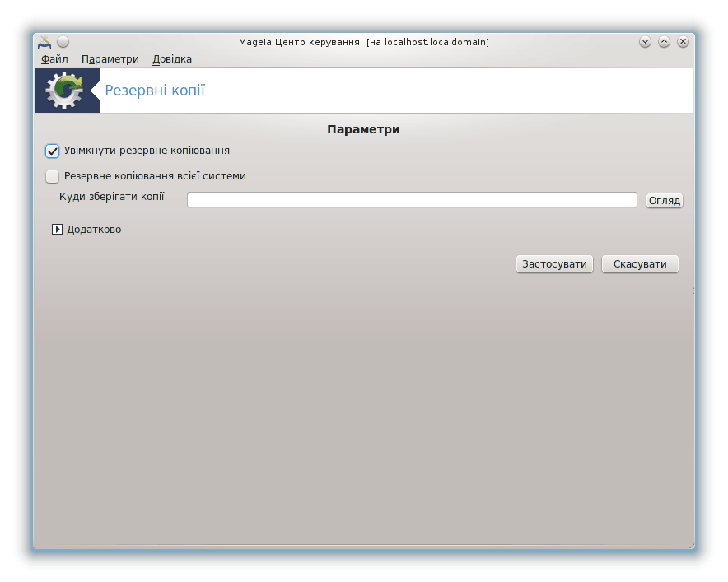Screen dimensions: 728x582
Task: Open the Файл menu
Action: coord(54,59)
